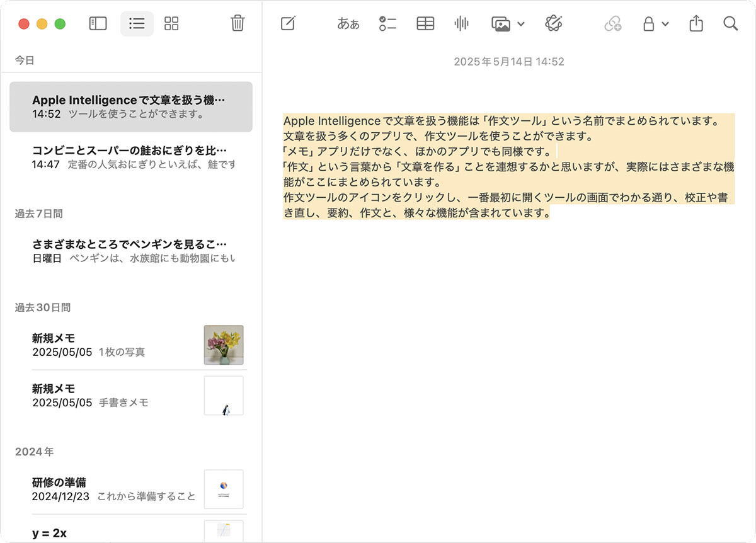The width and height of the screenshot is (756, 543).
Task: Open the コンビニとスーパー onigiri note
Action: [131, 157]
